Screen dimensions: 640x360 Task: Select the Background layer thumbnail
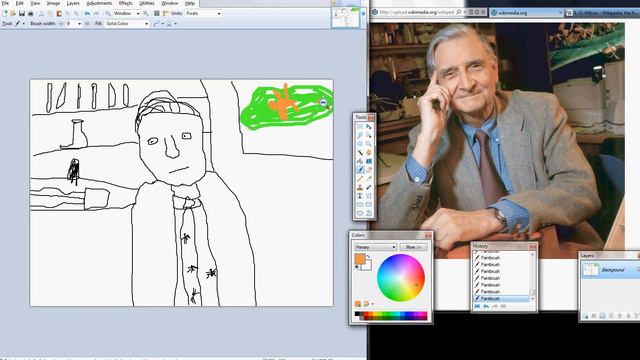pyautogui.click(x=590, y=270)
